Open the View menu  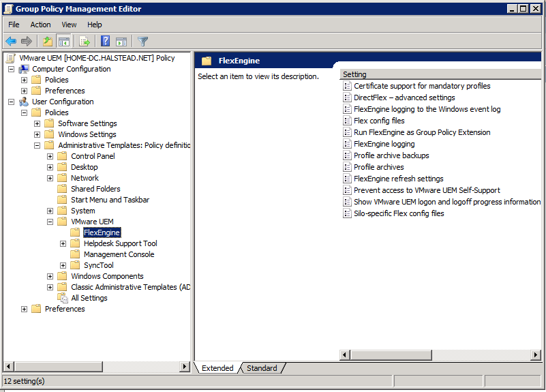(69, 25)
